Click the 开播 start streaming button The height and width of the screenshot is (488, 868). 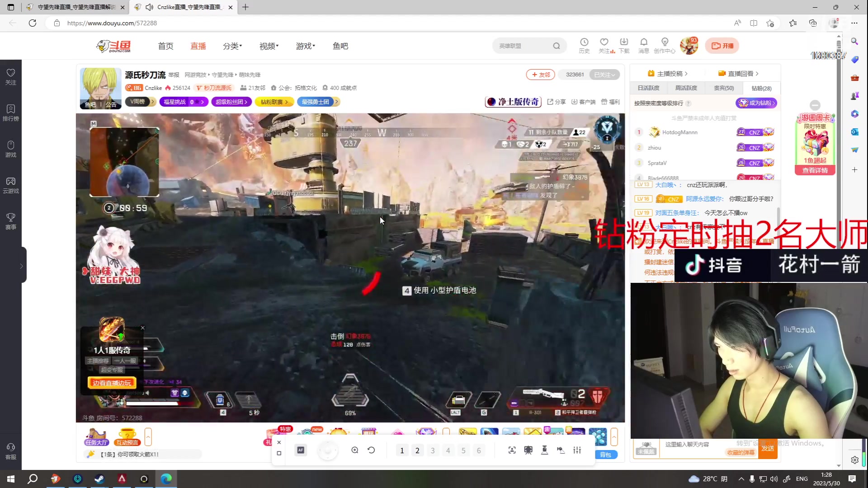722,46
